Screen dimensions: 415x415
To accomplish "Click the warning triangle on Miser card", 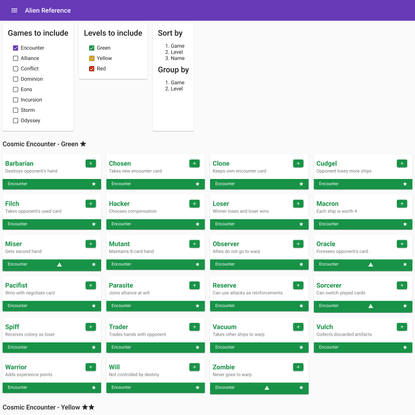I will click(x=59, y=265).
